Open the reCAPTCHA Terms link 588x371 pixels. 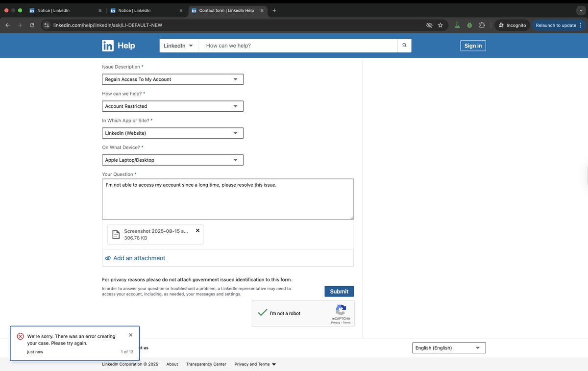click(x=346, y=322)
